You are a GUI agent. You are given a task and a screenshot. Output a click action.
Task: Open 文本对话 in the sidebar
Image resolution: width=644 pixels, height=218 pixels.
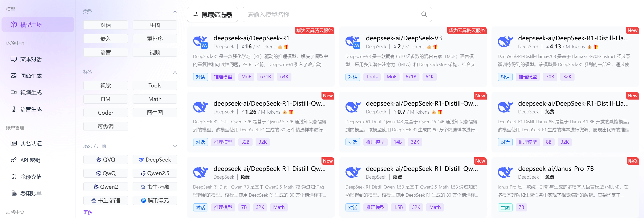click(x=31, y=59)
